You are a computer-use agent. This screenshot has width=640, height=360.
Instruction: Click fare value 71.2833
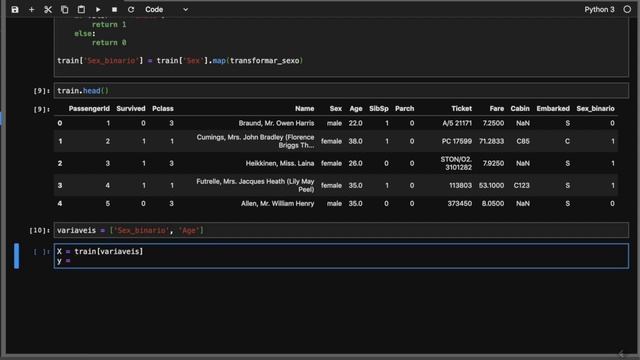pyautogui.click(x=491, y=141)
